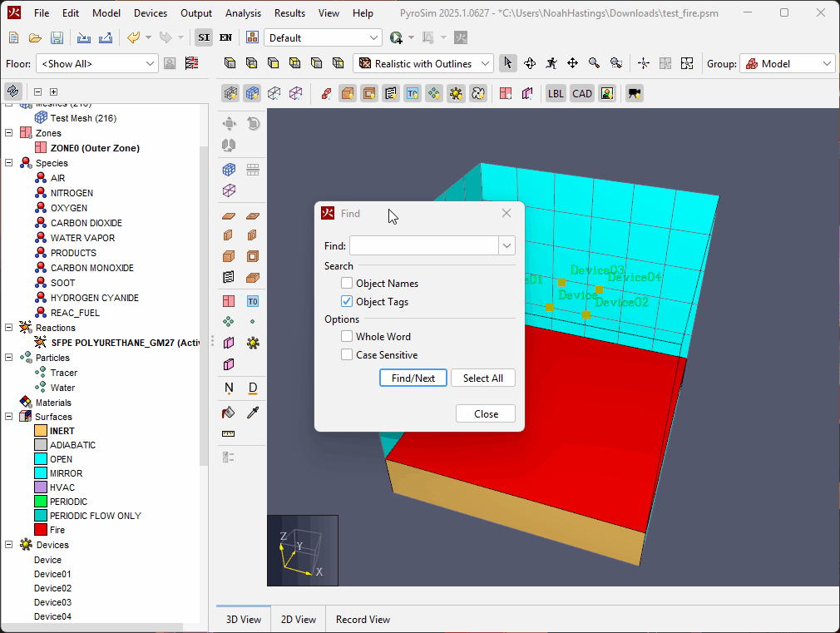The height and width of the screenshot is (633, 840).
Task: Click the Close button in Find dialog
Action: 486,413
